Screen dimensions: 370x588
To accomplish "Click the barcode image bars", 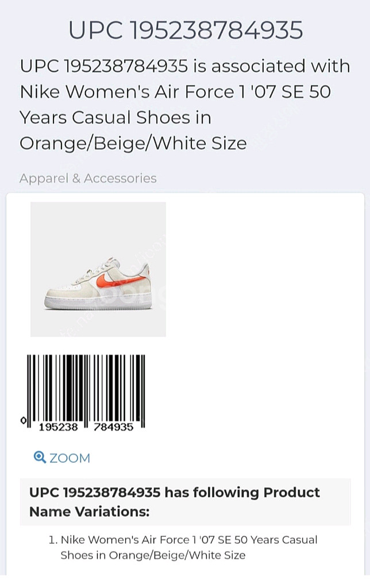I will tap(86, 386).
